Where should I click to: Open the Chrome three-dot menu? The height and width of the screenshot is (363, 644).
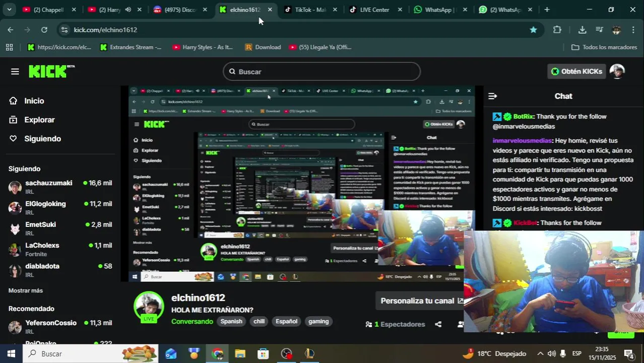633,30
